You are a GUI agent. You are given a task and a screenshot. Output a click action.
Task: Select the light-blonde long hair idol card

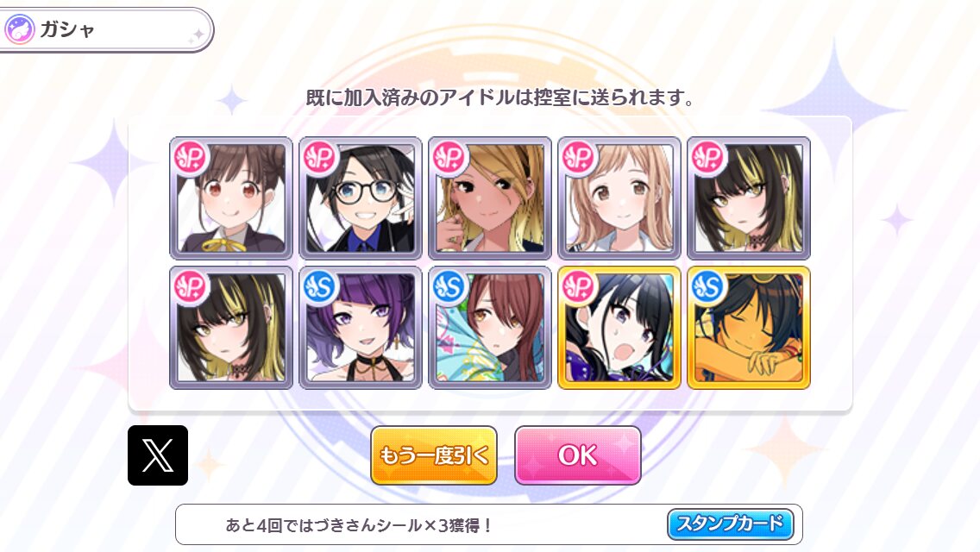[x=619, y=198]
